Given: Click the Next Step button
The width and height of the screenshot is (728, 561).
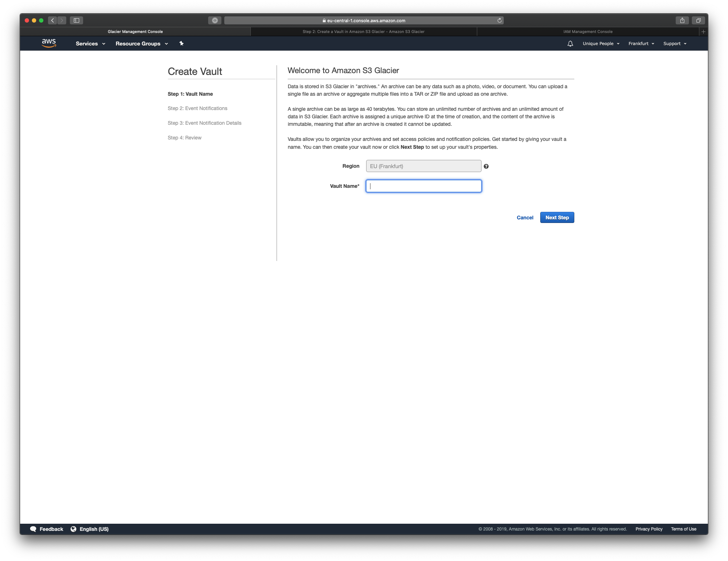Looking at the screenshot, I should [557, 218].
